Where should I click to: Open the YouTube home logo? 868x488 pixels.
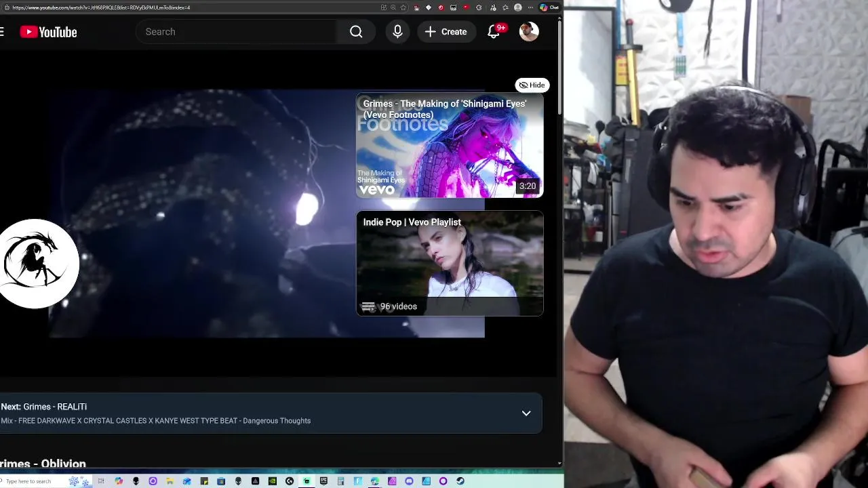48,32
